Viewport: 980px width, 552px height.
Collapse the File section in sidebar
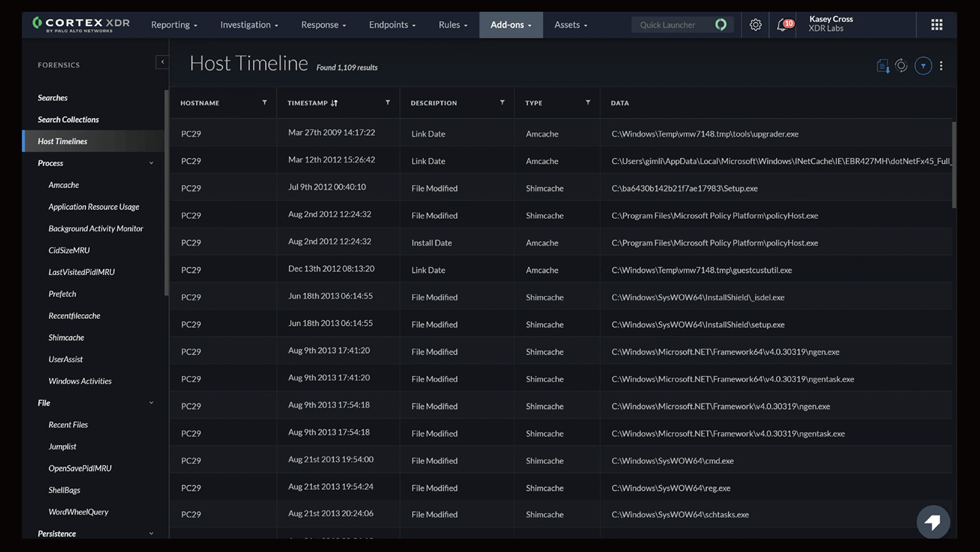(x=151, y=403)
